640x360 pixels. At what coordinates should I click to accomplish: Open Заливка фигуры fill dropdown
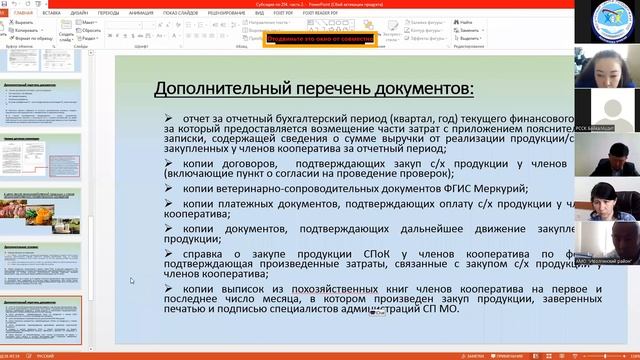424,22
